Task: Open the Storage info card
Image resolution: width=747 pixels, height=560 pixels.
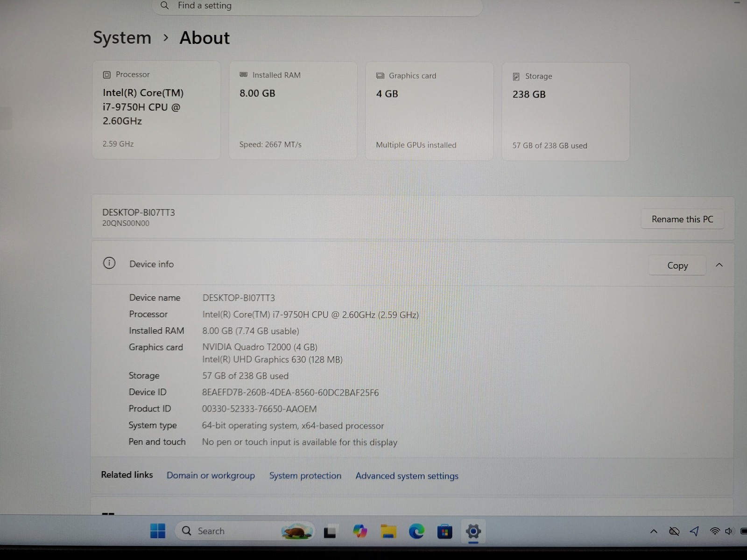Action: pos(565,112)
